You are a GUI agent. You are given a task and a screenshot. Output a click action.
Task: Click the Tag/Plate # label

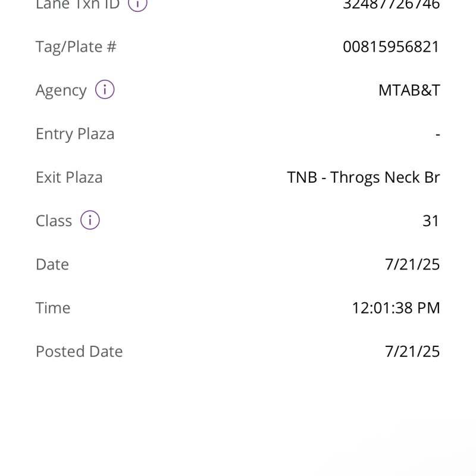pos(76,46)
